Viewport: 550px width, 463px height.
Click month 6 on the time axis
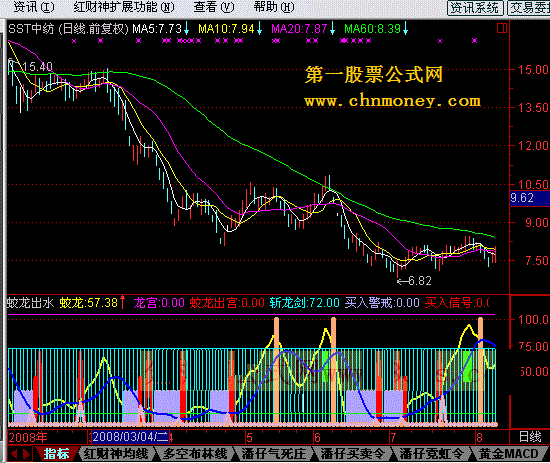317,437
